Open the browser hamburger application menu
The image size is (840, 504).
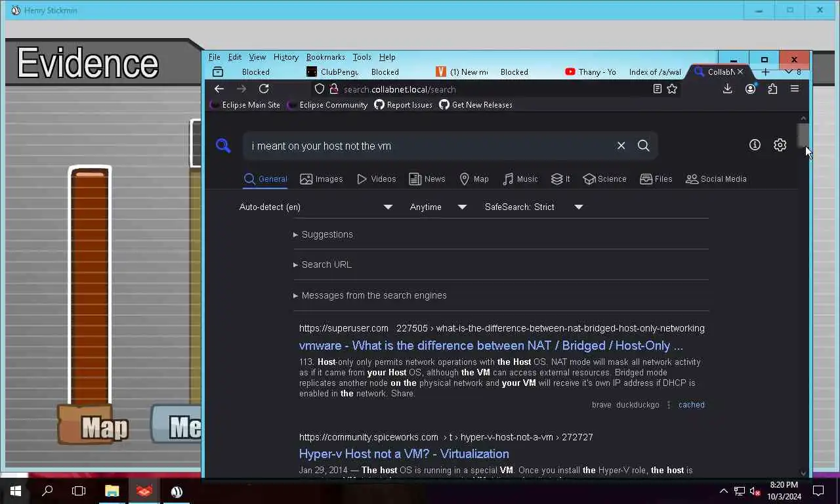(x=795, y=89)
